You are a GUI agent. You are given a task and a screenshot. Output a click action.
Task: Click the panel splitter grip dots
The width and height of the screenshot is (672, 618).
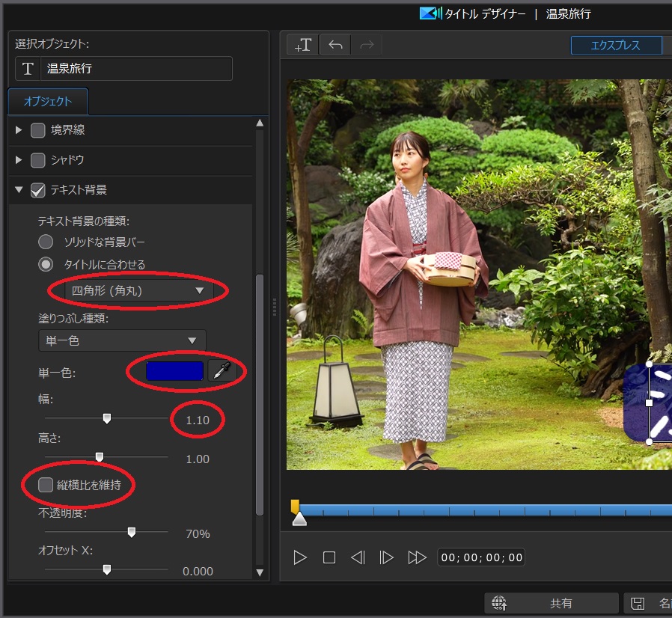click(275, 307)
